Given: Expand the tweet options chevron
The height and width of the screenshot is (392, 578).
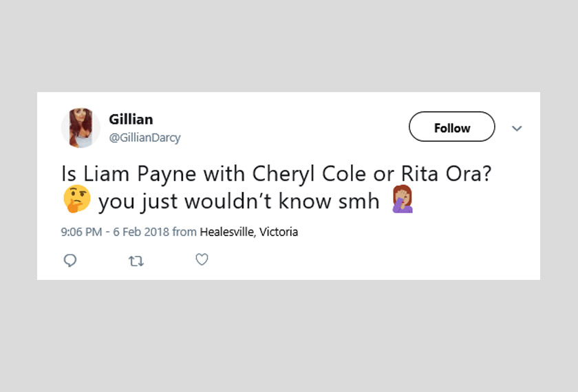Looking at the screenshot, I should pos(517,129).
